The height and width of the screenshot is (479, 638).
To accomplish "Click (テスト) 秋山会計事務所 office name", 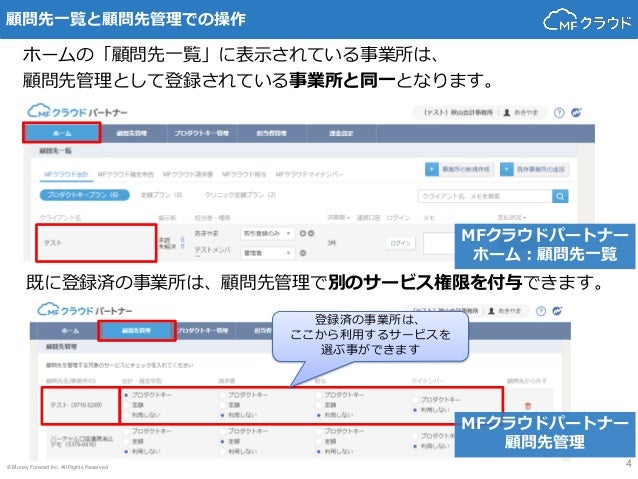I will (x=457, y=113).
